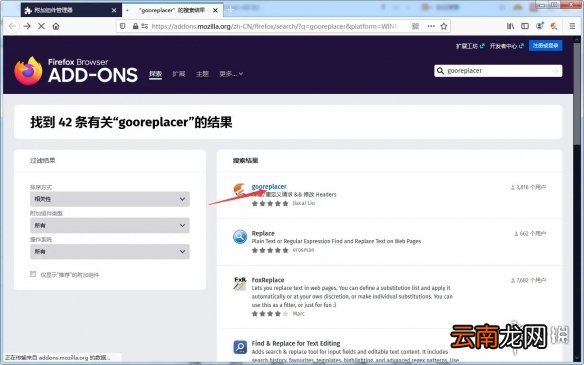Click the 找到 42 条 results heading

131,122
